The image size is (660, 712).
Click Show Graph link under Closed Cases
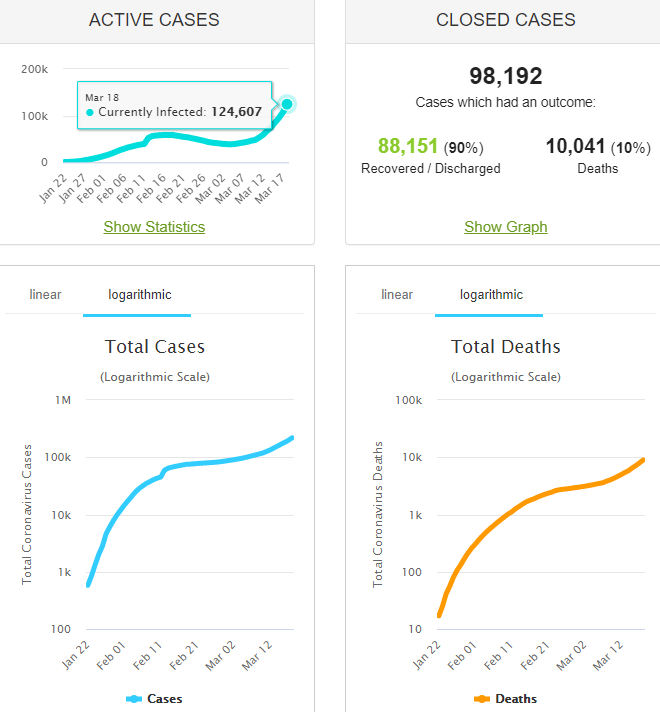(505, 227)
